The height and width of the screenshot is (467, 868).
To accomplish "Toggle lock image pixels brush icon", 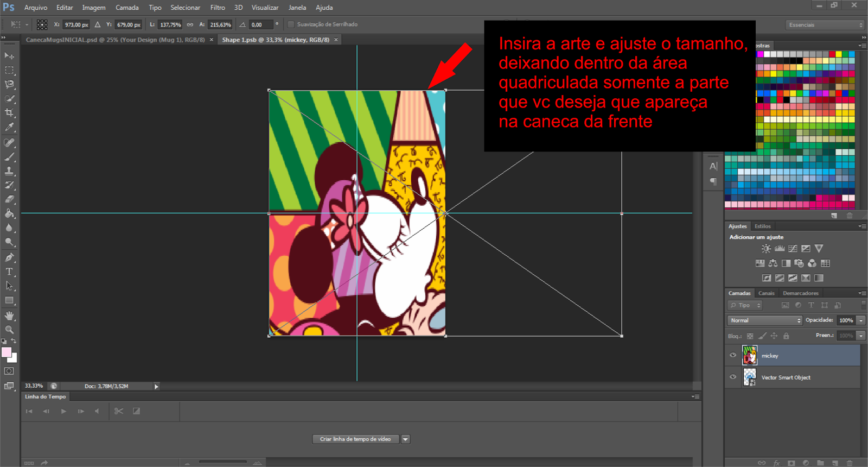I will tap(762, 336).
